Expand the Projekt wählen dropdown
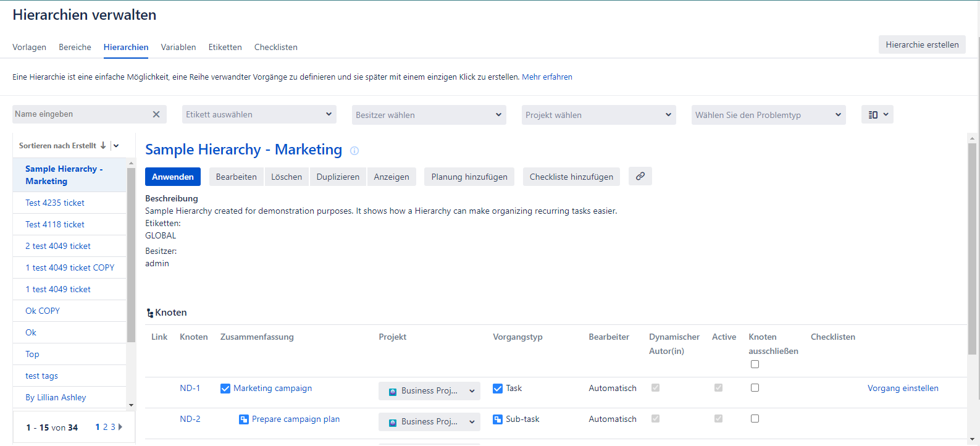Viewport: 980px width, 446px height. 598,115
